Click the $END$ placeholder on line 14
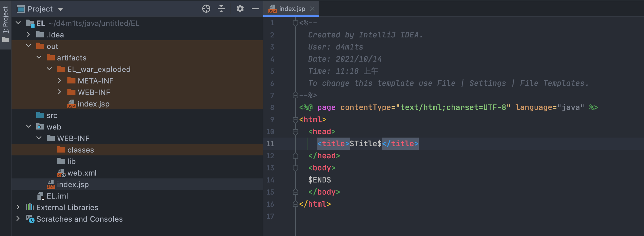Viewport: 644px width, 236px height. [x=319, y=180]
